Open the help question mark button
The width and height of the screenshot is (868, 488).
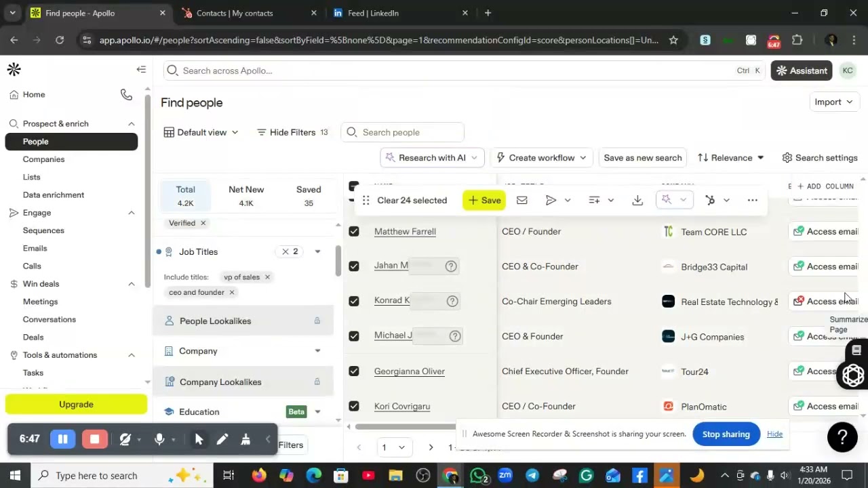[842, 437]
